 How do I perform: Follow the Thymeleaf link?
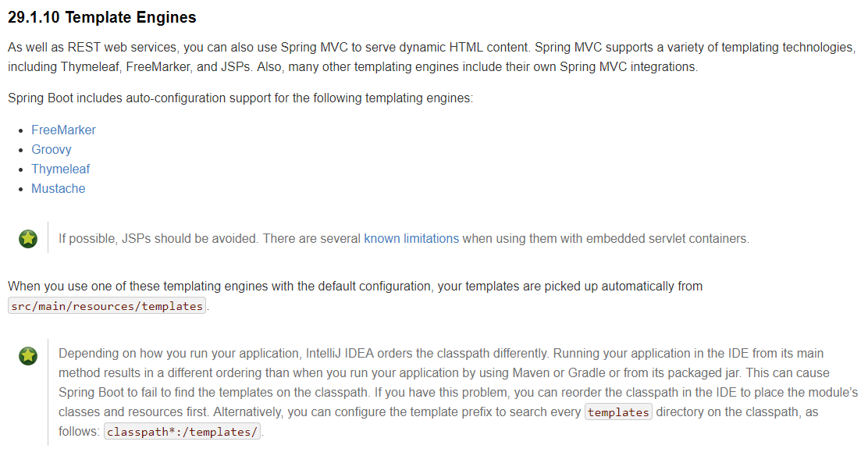click(60, 169)
